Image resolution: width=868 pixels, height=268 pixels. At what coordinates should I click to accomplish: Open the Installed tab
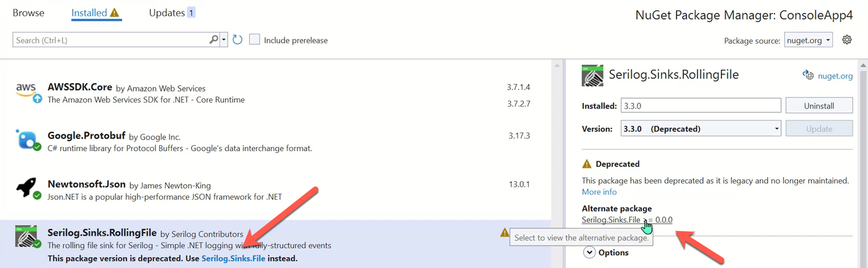96,13
